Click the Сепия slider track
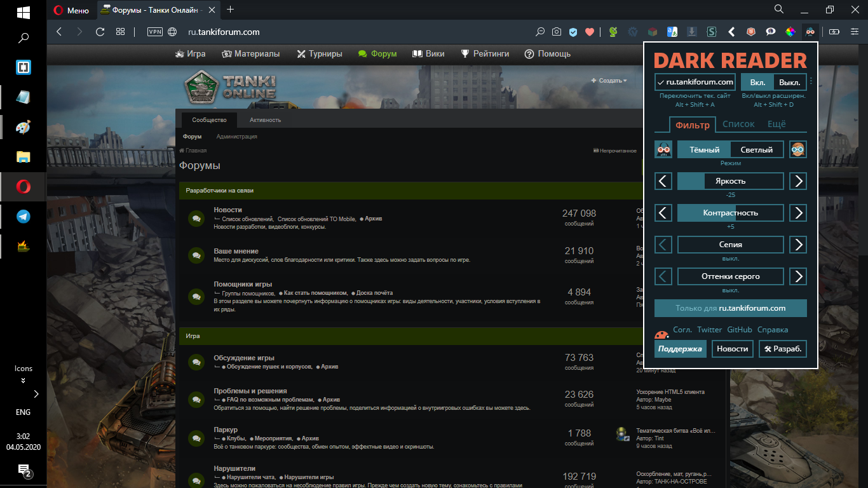Image resolution: width=868 pixels, height=488 pixels. 731,245
